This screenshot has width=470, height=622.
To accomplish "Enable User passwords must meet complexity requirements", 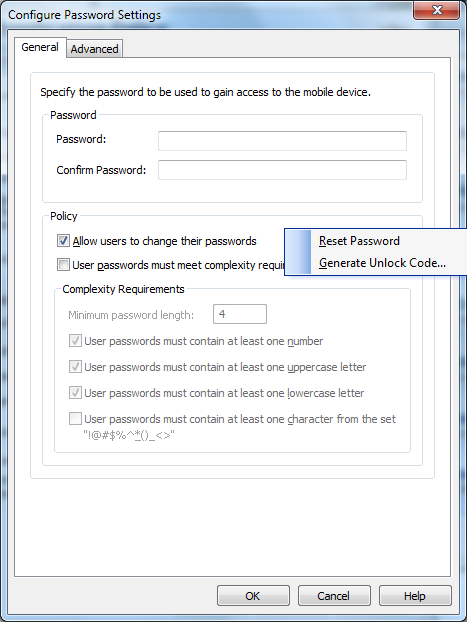I will pyautogui.click(x=63, y=265).
